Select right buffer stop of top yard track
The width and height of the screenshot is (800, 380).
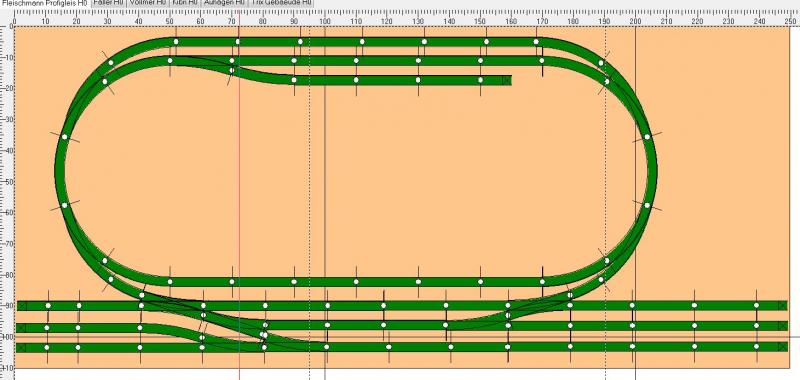(783, 306)
